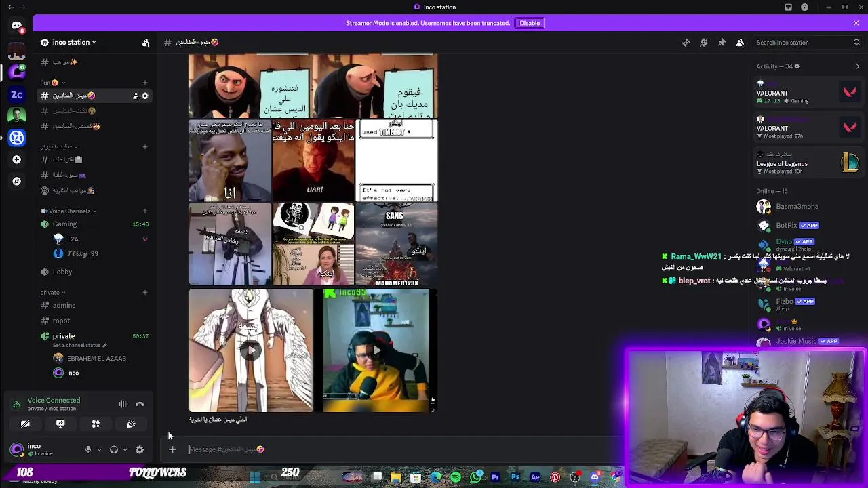Open SANS meme image
Screen dimensions: 868x488
click(397, 245)
